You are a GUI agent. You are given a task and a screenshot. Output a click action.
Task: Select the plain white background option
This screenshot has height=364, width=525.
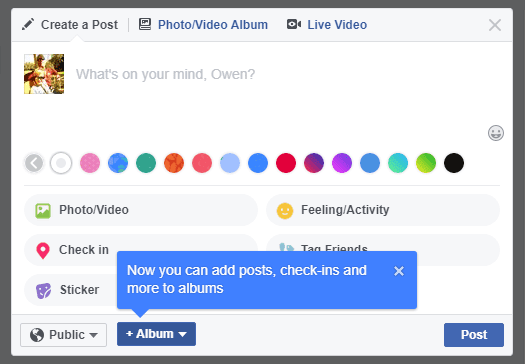point(61,163)
